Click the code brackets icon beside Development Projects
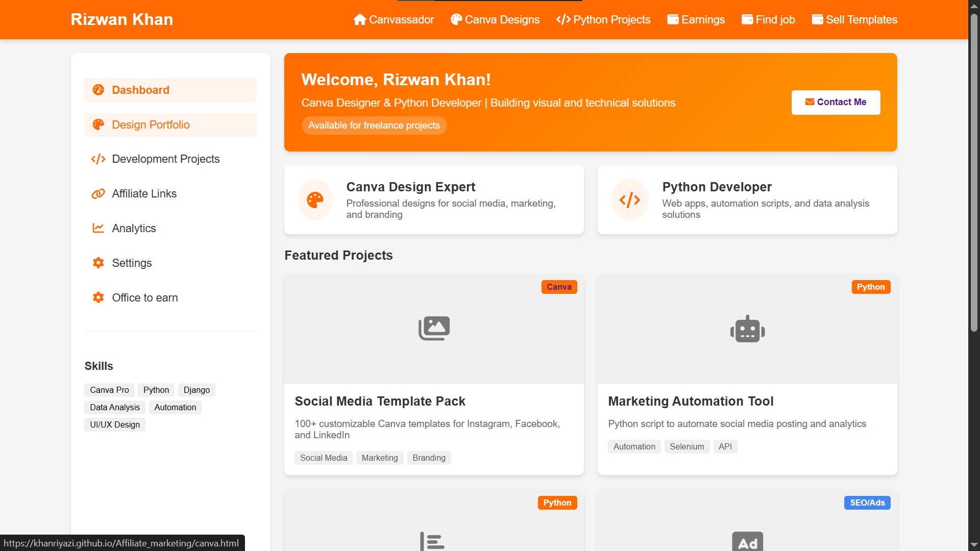 pos(98,159)
